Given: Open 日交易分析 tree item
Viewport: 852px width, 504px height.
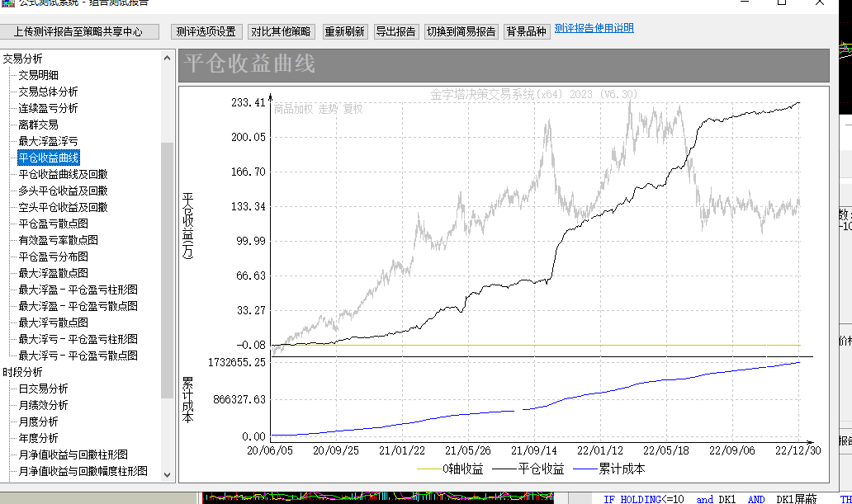Looking at the screenshot, I should [44, 389].
